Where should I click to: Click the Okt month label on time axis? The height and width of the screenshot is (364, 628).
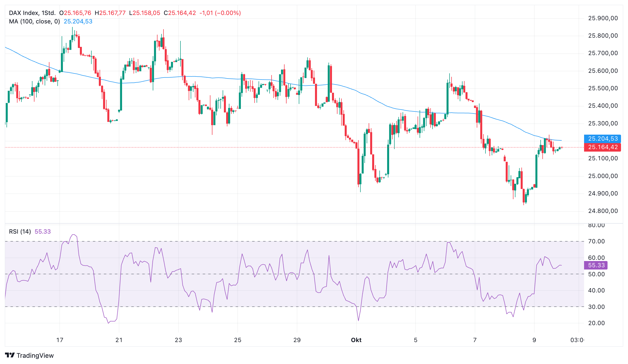tap(356, 340)
